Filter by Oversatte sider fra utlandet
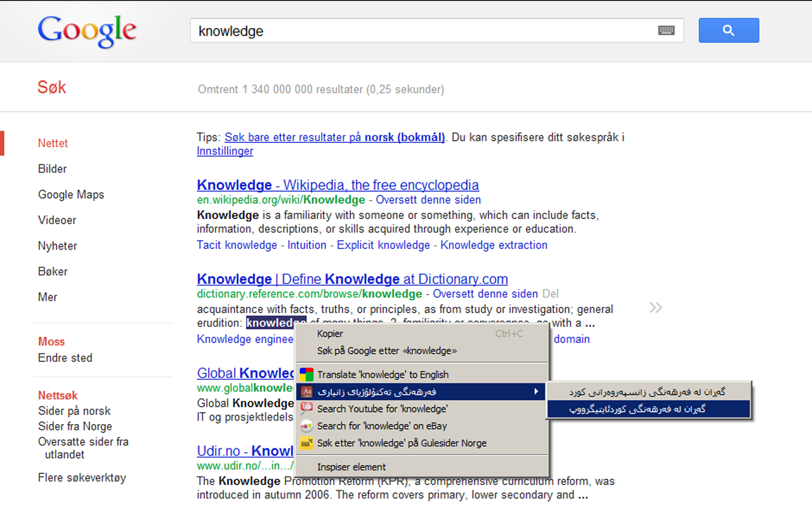Screen dimensions: 812x508 tap(83, 448)
